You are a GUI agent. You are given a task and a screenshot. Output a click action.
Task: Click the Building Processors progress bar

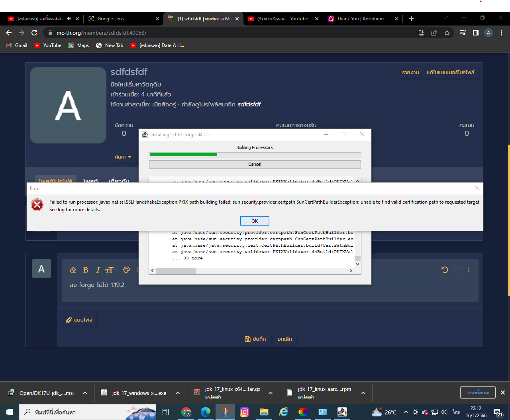(x=255, y=155)
